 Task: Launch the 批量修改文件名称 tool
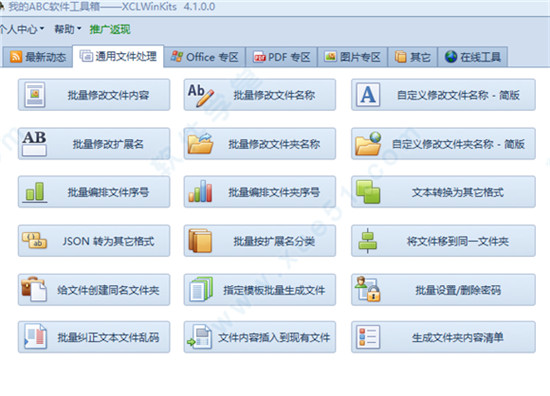260,95
